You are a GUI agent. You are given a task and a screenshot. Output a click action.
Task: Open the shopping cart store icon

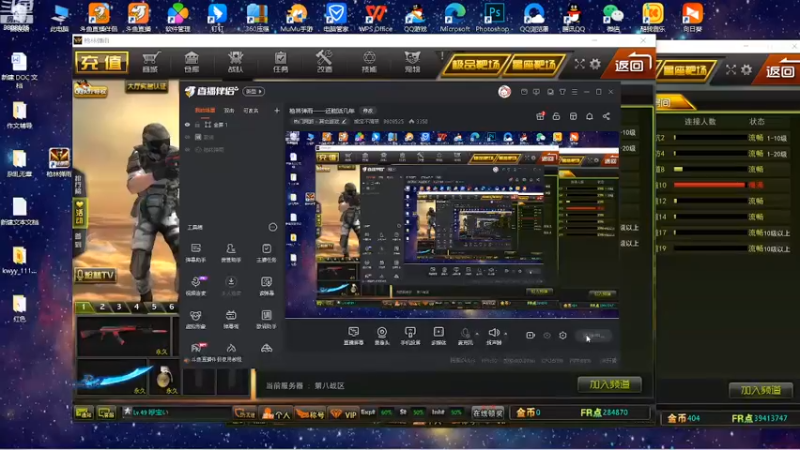(x=151, y=62)
